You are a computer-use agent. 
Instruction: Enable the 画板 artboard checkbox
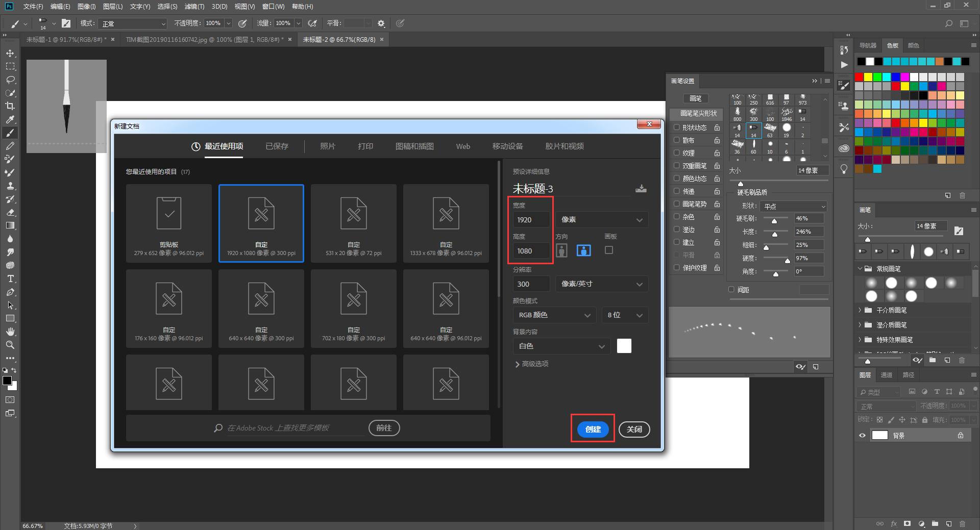609,250
